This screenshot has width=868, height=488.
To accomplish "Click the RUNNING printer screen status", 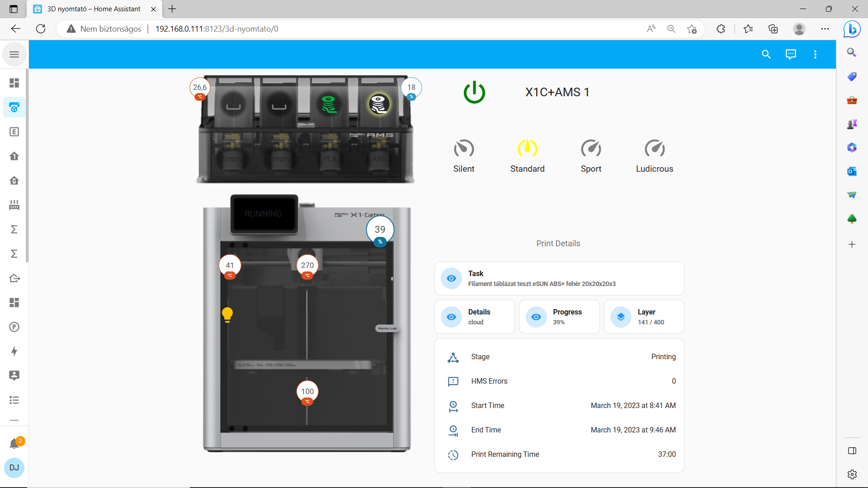I will tap(264, 214).
